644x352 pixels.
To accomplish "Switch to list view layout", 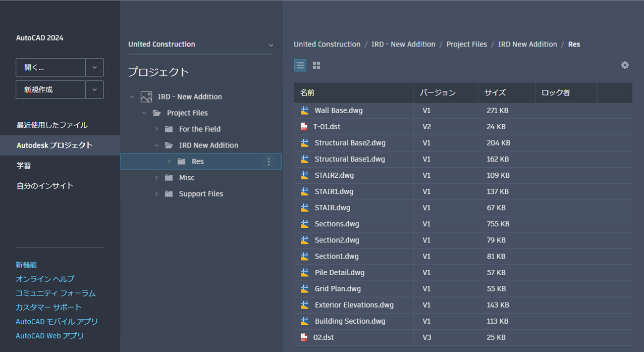I will coord(300,65).
